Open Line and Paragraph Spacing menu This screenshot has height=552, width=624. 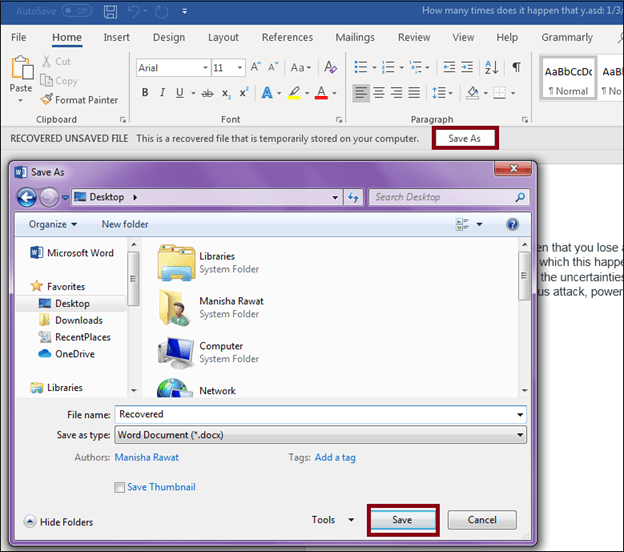[x=442, y=93]
